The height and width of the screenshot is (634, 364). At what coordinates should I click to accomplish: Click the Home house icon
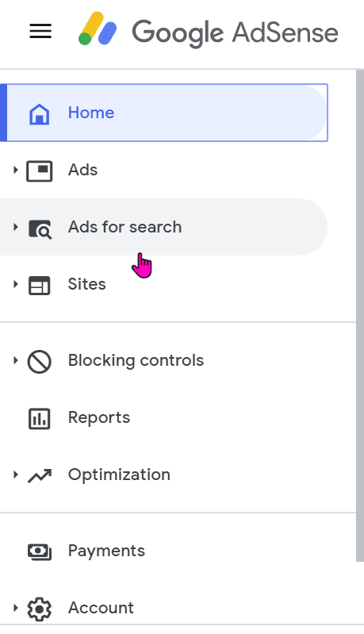[39, 113]
